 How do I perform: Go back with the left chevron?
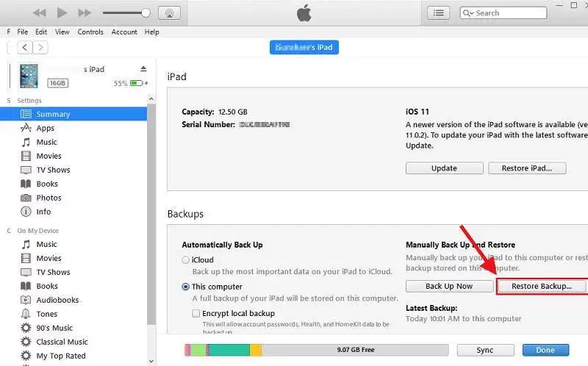(x=24, y=48)
